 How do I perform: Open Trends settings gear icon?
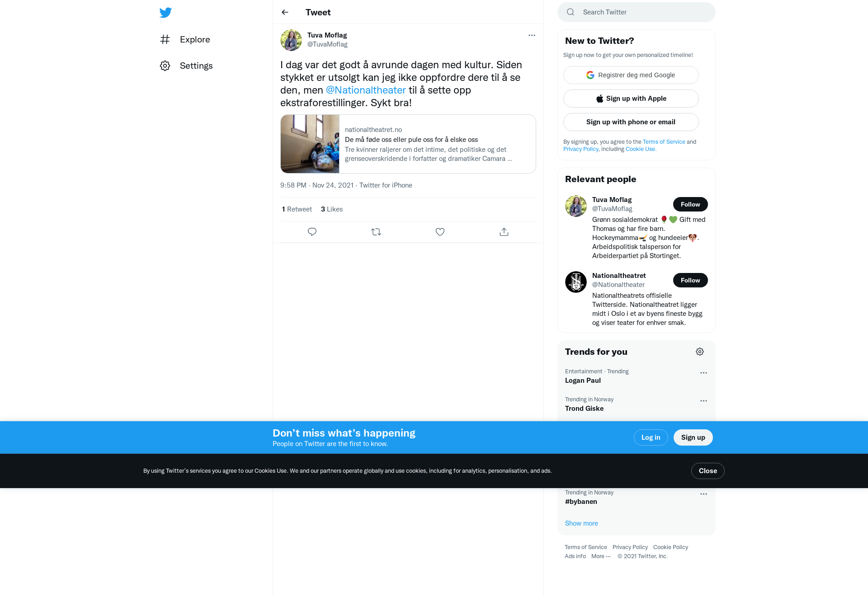pos(700,352)
